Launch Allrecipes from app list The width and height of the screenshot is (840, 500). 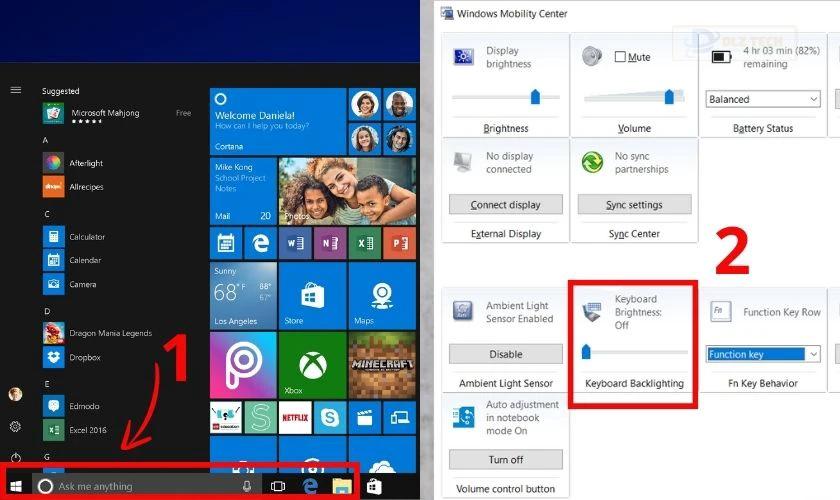pos(73,186)
